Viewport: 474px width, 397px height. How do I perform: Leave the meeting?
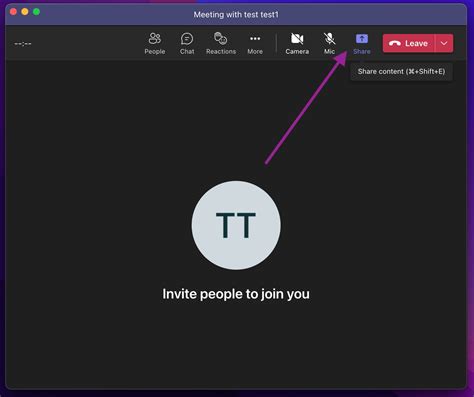point(409,43)
